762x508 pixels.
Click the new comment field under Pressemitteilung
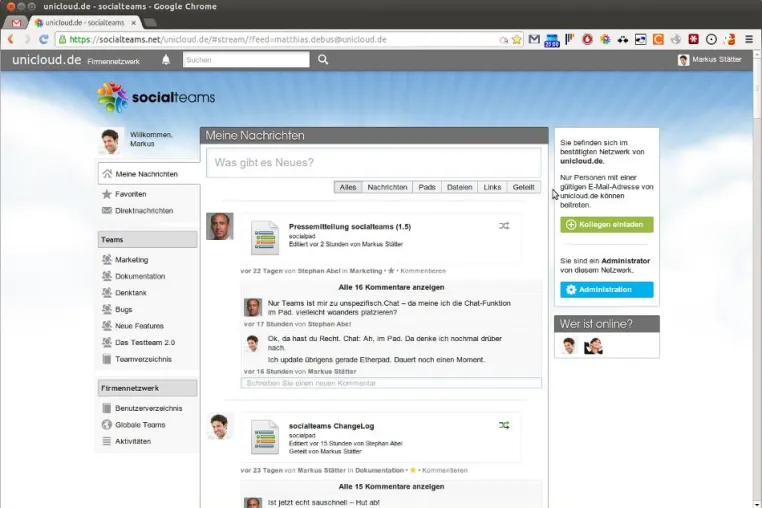(x=391, y=383)
